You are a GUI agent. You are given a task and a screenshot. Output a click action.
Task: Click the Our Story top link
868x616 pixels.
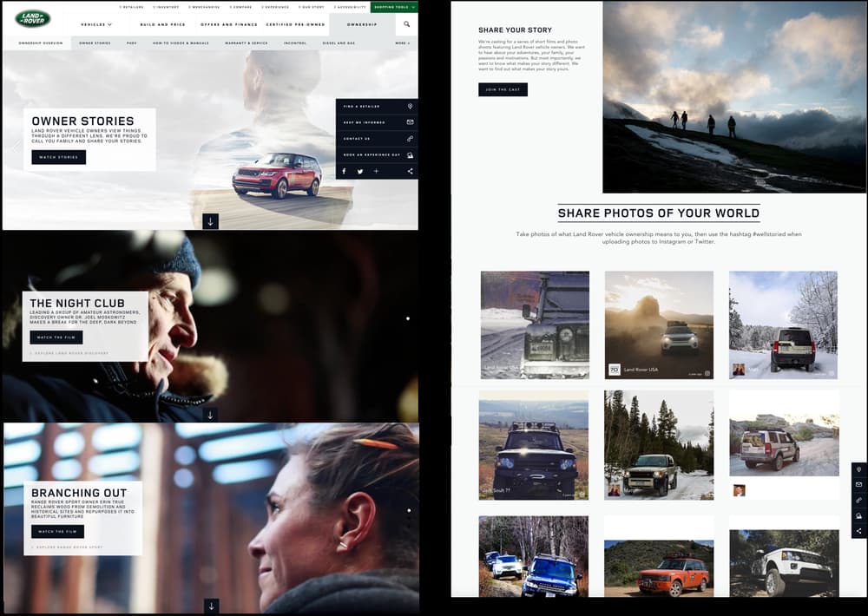[312, 7]
